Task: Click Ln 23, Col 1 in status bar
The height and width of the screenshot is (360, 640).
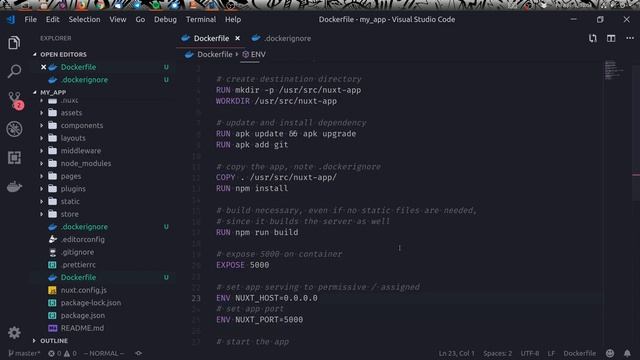Action: [x=456, y=353]
